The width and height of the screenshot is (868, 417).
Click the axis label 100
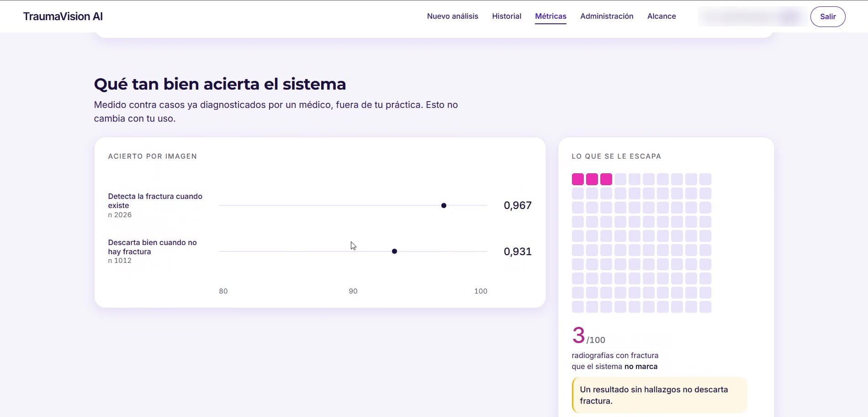click(481, 291)
